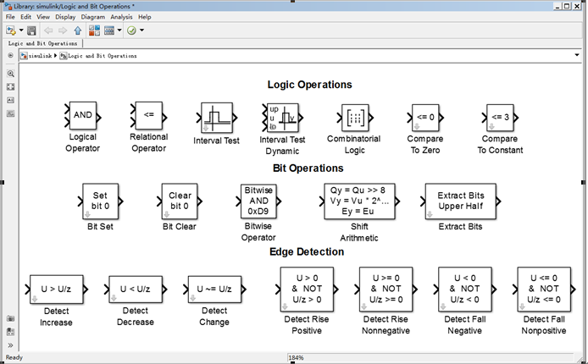Image resolution: width=588 pixels, height=364 pixels.
Task: Click the Shift Arithmetic label text
Action: (359, 232)
